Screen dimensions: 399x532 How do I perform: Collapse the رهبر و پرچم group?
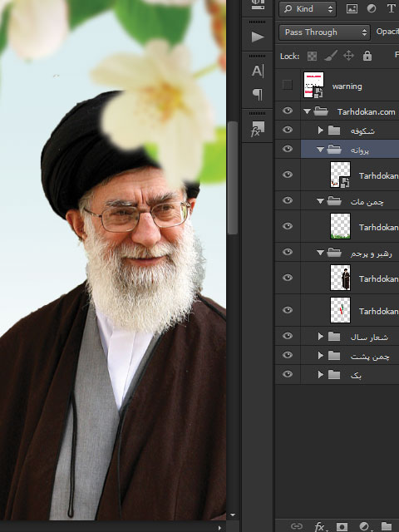click(320, 253)
